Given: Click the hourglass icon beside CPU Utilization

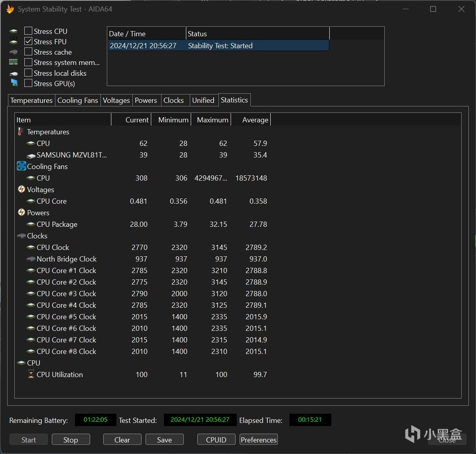Looking at the screenshot, I should pos(31,374).
